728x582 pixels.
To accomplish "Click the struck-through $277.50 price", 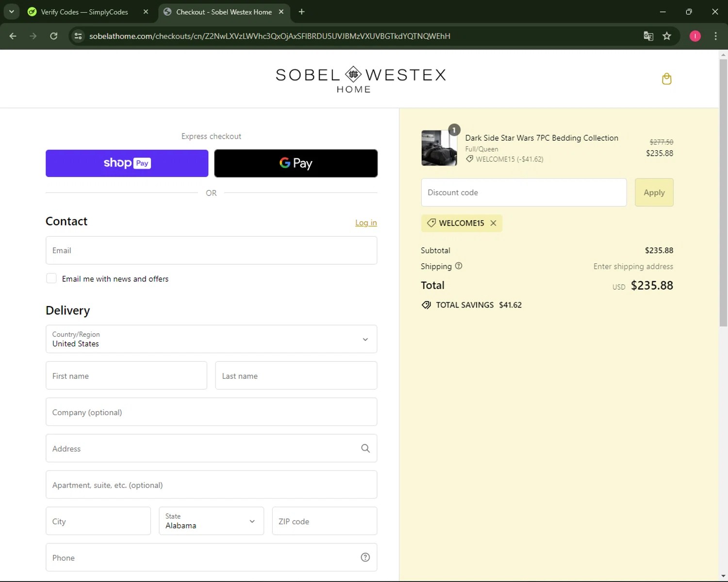I will 662,142.
